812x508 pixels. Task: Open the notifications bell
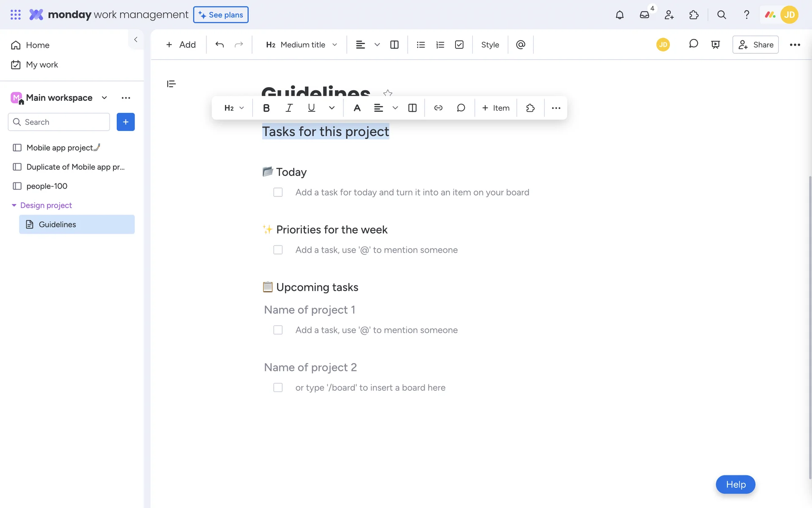coord(619,15)
